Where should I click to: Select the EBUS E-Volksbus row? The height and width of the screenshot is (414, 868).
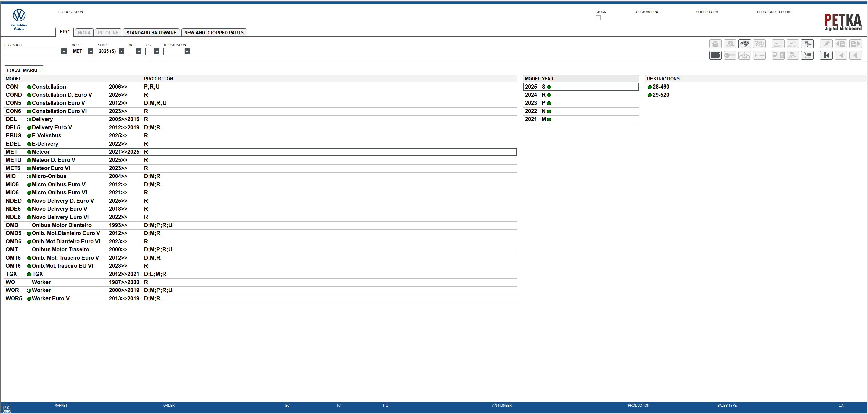pyautogui.click(x=260, y=136)
